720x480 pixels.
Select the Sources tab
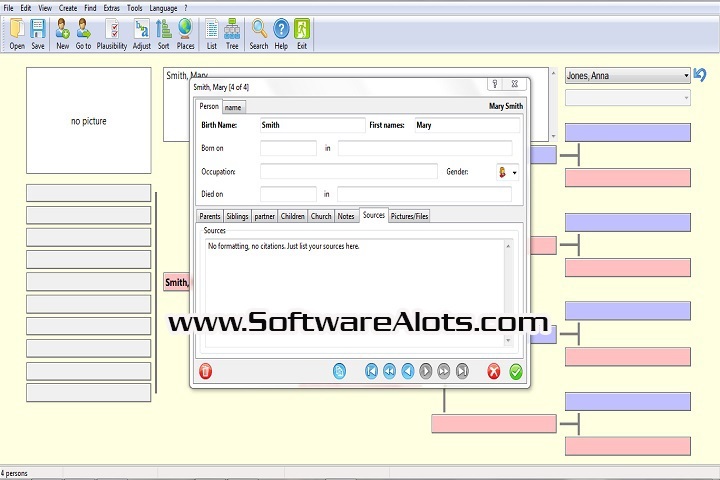coord(374,215)
